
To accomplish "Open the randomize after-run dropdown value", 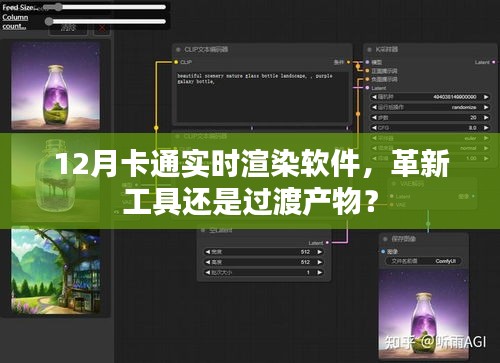I will (464, 107).
